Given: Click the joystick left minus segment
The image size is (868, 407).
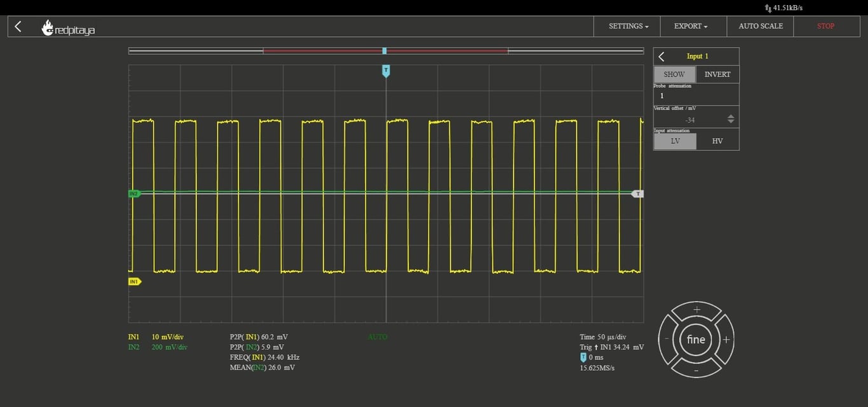Looking at the screenshot, I should tap(667, 340).
